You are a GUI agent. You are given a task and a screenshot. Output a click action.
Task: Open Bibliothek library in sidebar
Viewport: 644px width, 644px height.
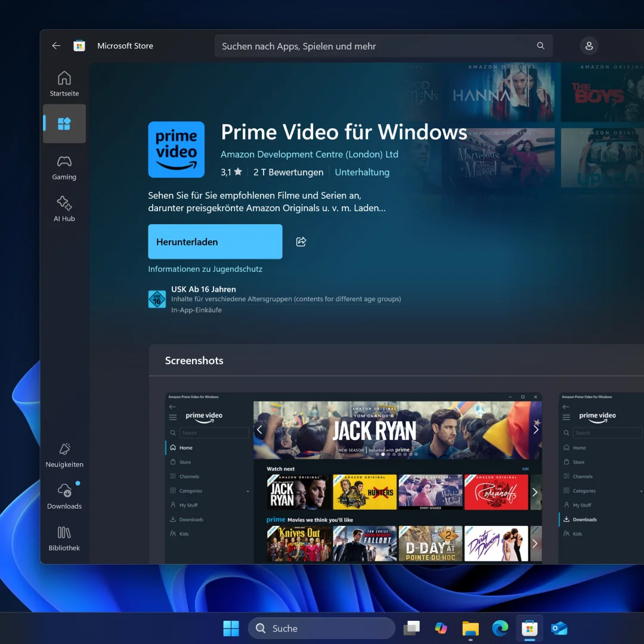coord(64,538)
